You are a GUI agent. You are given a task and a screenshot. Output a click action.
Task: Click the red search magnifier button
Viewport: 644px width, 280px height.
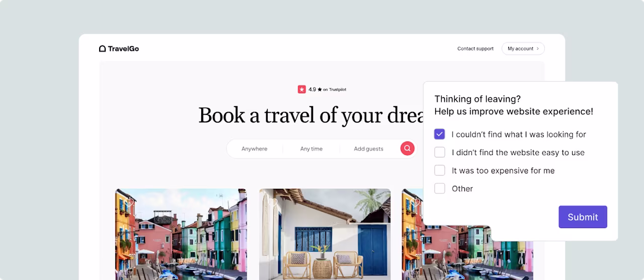(408, 149)
